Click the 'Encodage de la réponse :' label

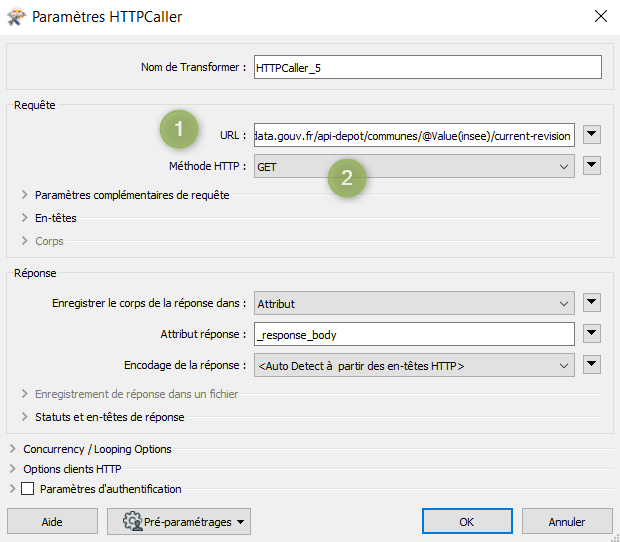tap(185, 365)
